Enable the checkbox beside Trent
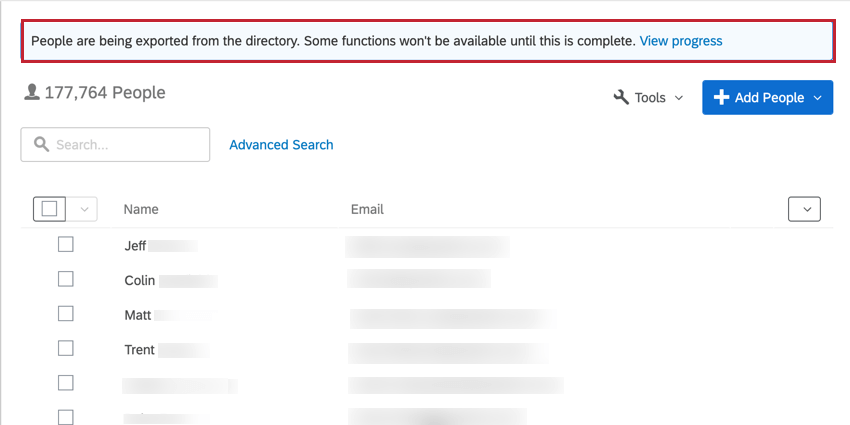Screen dimensions: 850x425 click(x=66, y=349)
